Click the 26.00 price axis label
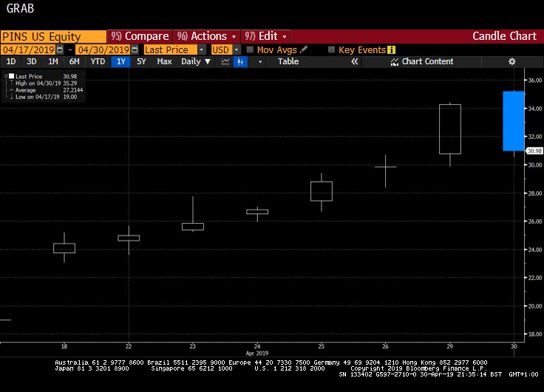 (x=534, y=221)
